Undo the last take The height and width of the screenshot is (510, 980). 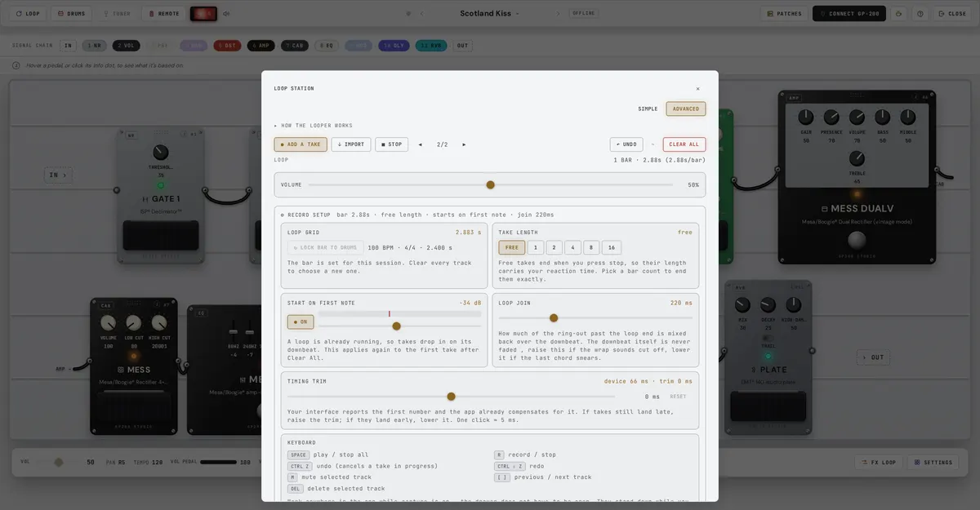pyautogui.click(x=626, y=144)
